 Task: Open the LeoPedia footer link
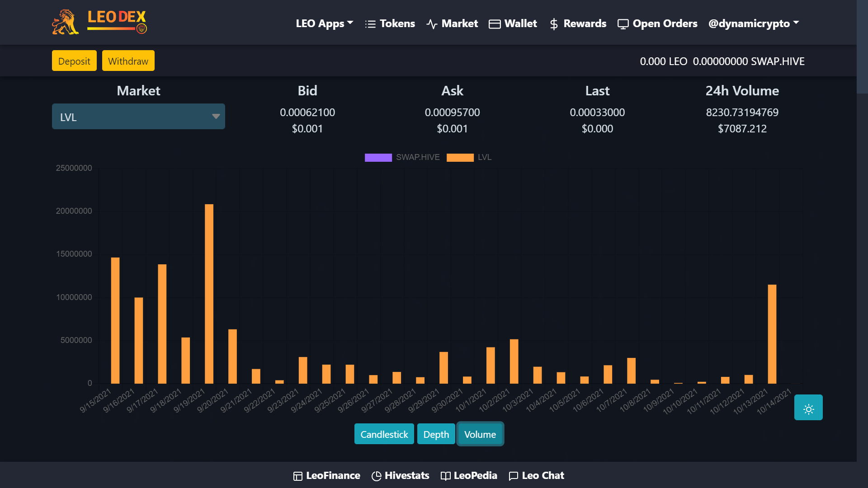coord(469,476)
